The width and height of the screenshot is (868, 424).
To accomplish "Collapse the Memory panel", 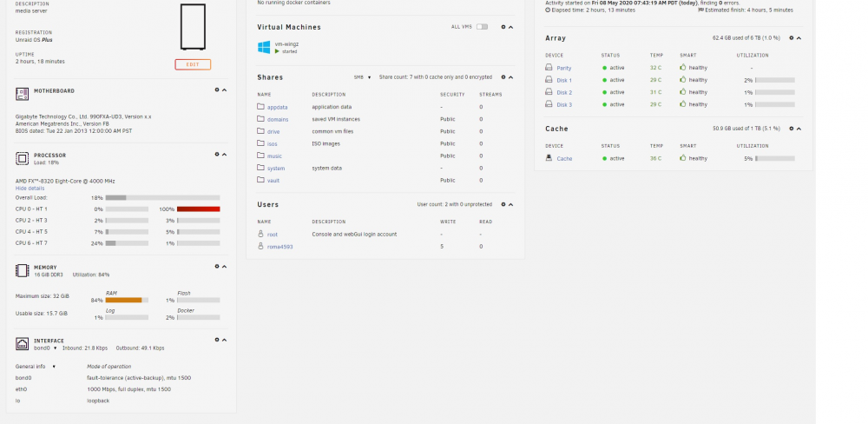I will 224,266.
